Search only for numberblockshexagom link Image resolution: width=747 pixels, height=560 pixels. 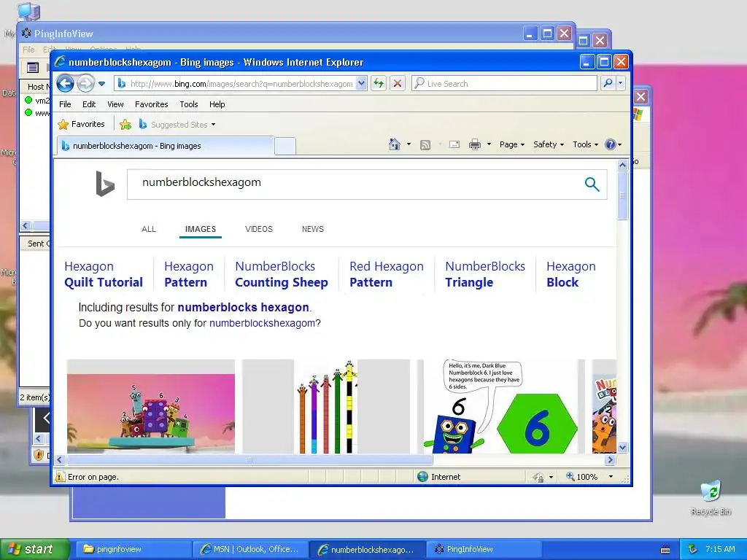pyautogui.click(x=262, y=323)
